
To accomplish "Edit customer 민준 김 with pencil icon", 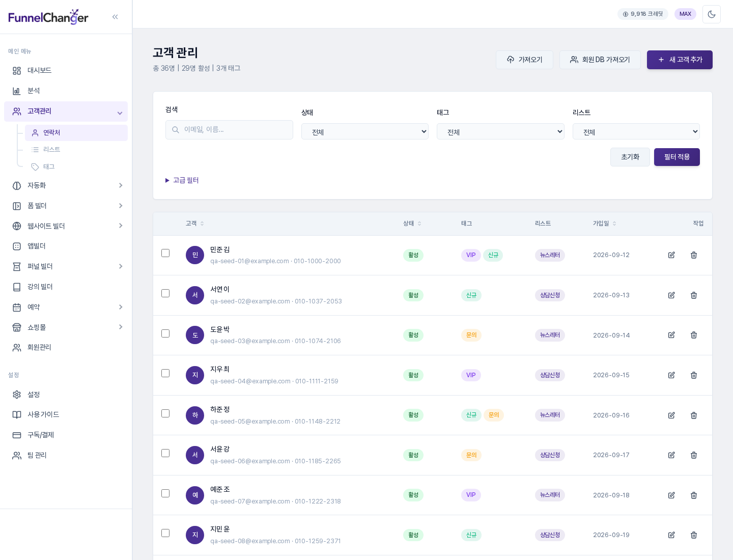I will (671, 255).
